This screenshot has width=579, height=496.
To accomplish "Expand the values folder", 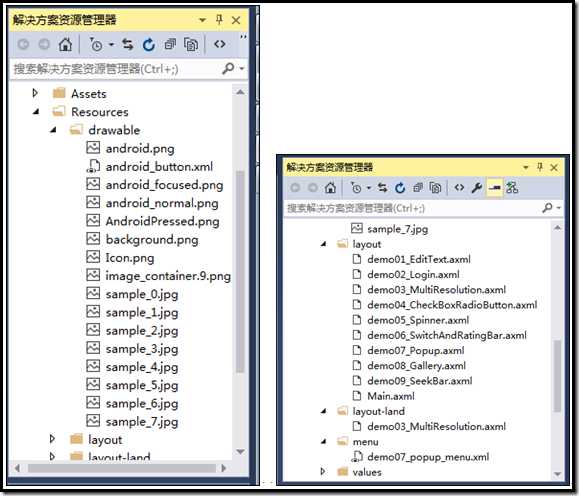I will 323,472.
